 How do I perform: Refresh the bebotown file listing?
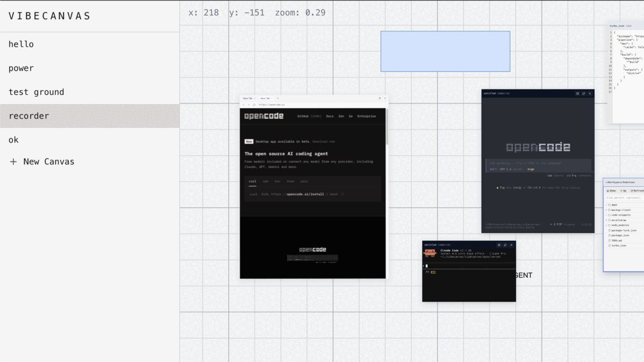click(636, 191)
